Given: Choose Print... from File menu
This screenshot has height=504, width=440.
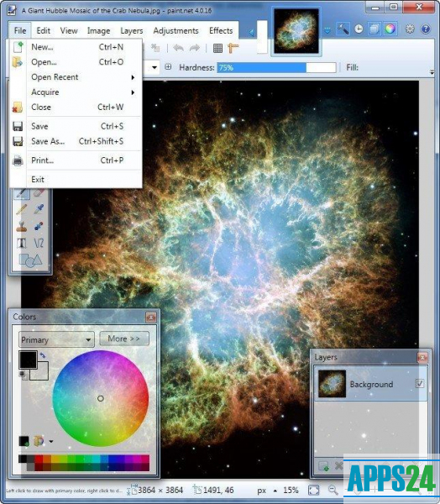Looking at the screenshot, I should click(x=76, y=160).
